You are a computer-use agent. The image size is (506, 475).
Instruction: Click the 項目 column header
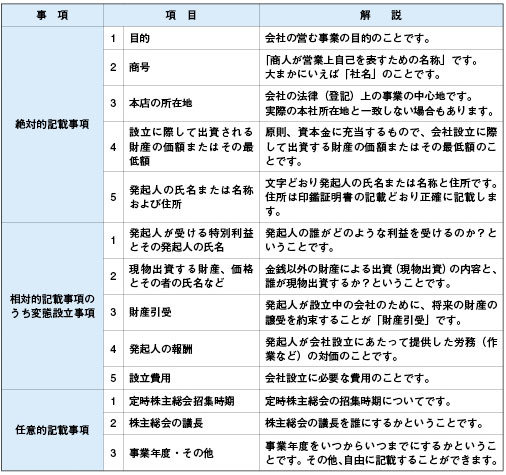tap(181, 15)
